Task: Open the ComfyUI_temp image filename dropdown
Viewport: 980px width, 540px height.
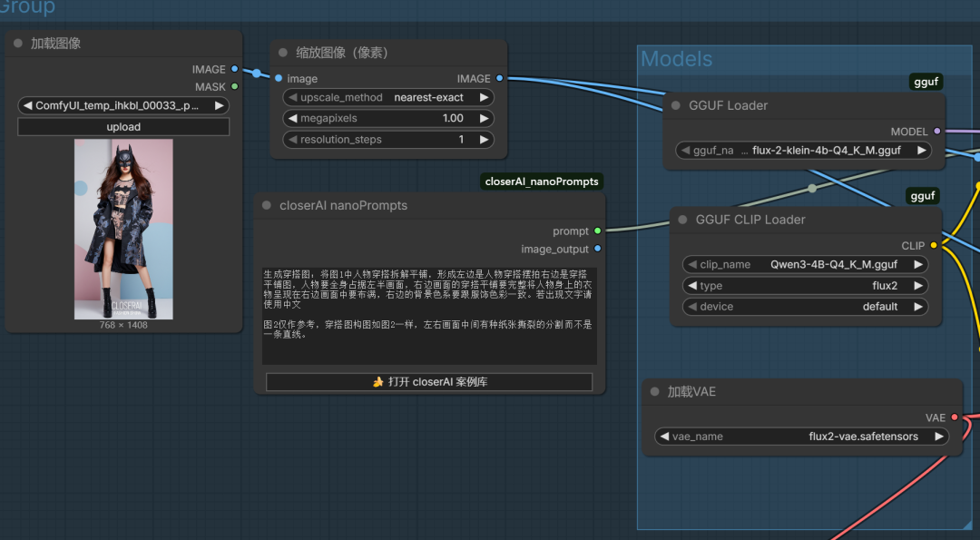Action: pos(123,105)
